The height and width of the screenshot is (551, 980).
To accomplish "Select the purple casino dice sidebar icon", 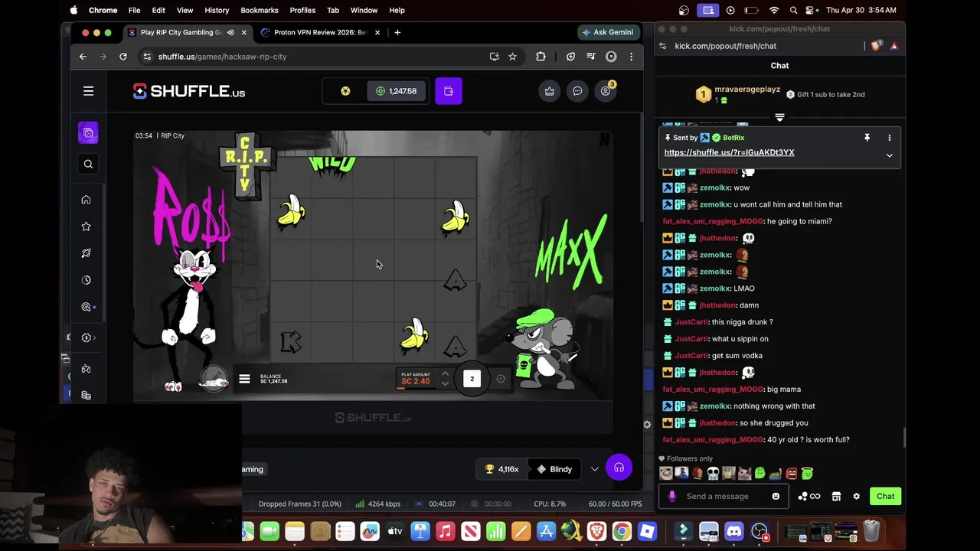I will 88,133.
